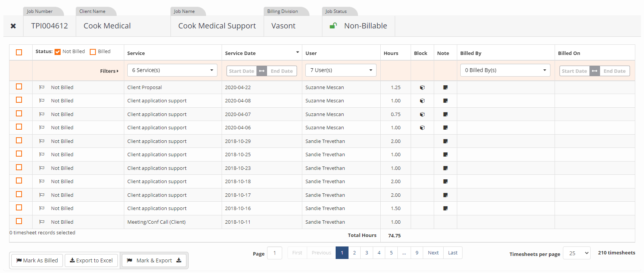Click the Mark As Billed button

[x=37, y=260]
